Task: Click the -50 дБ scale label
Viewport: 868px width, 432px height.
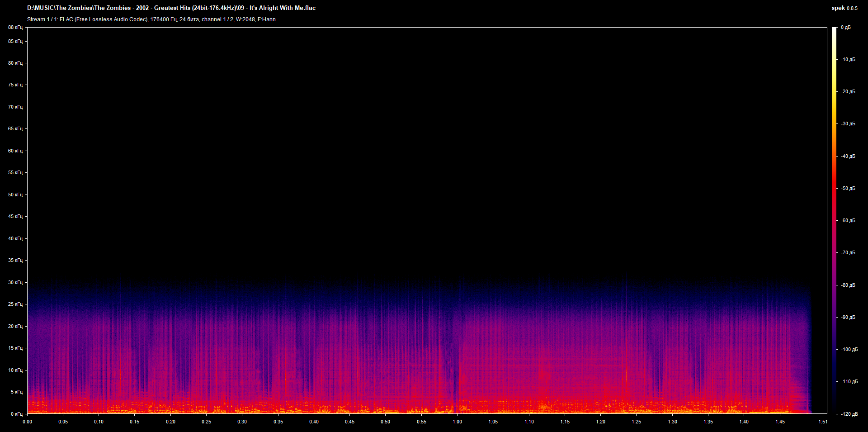Action: tap(848, 188)
